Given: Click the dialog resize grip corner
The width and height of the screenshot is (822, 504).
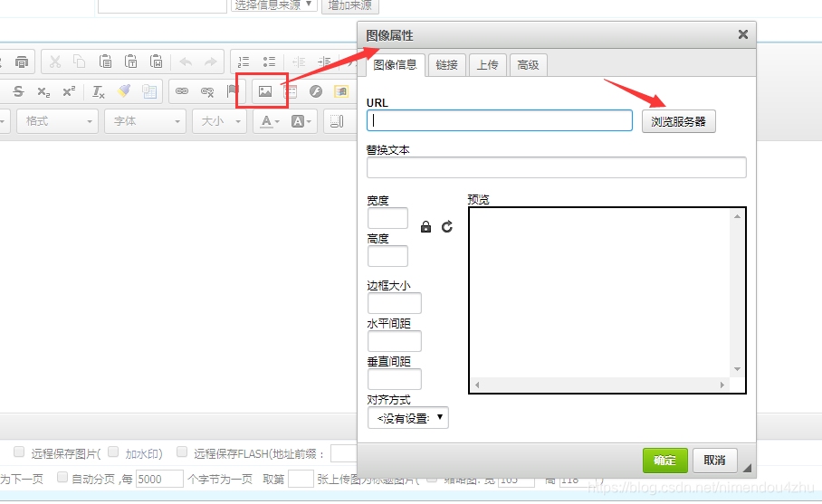Looking at the screenshot, I should [x=747, y=469].
